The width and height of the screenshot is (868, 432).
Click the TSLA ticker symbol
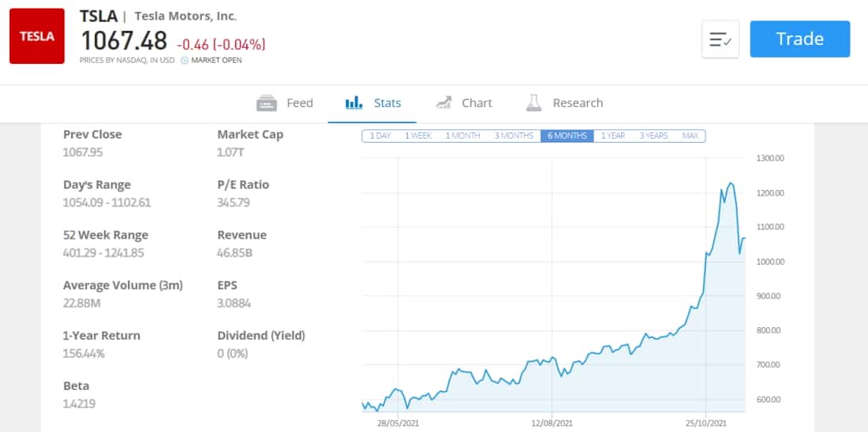[99, 16]
